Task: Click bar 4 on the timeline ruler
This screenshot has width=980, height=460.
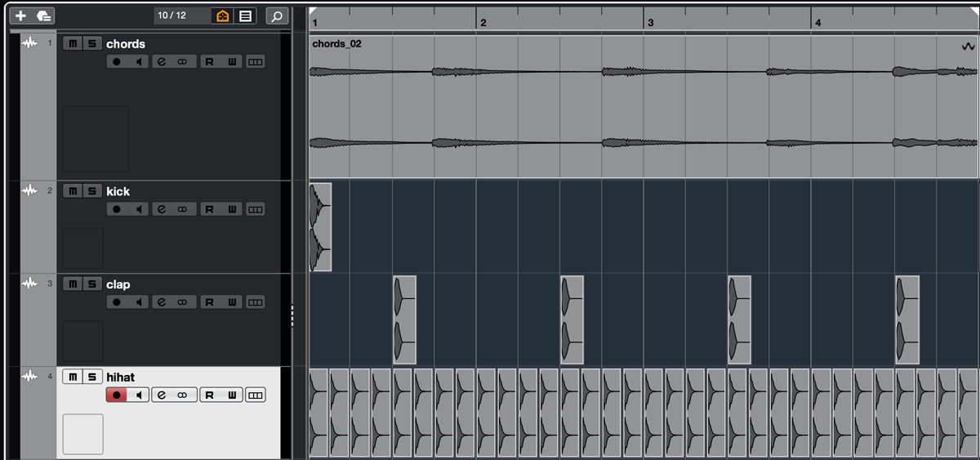Action: pyautogui.click(x=817, y=23)
